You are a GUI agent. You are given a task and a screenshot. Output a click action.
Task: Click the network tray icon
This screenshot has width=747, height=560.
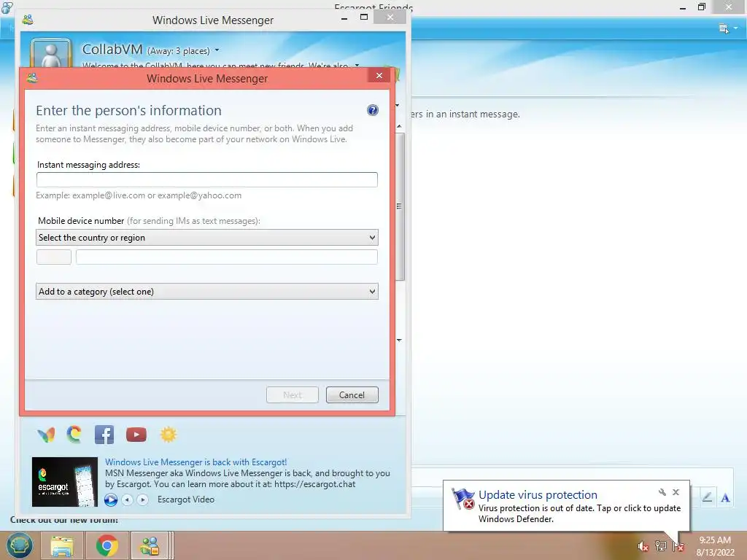click(x=661, y=546)
